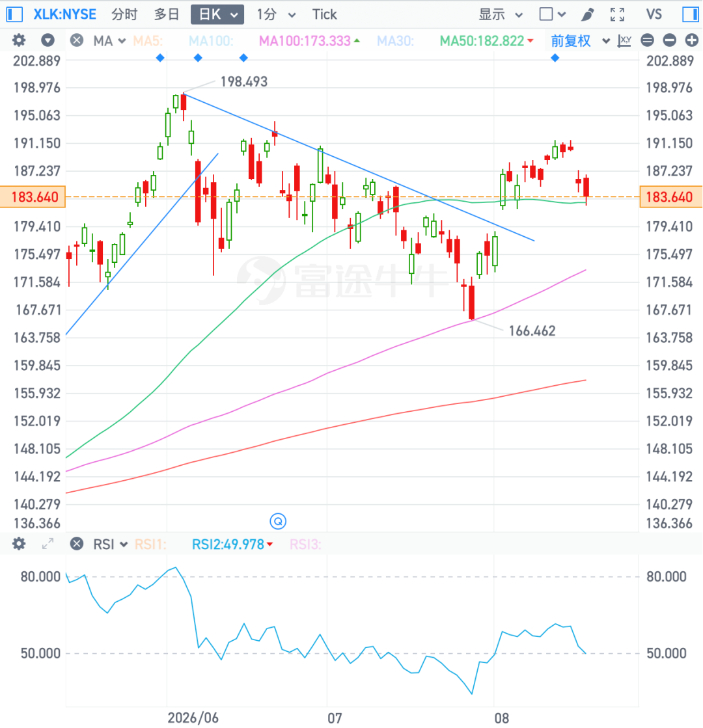The height and width of the screenshot is (728, 703).
Task: Open the 显示 display dropdown
Action: [x=501, y=14]
